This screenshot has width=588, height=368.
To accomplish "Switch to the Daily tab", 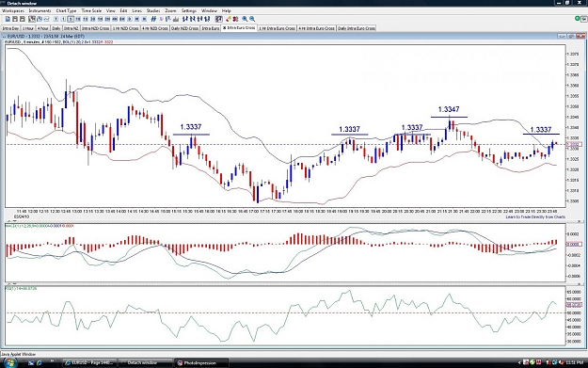I will (56, 28).
